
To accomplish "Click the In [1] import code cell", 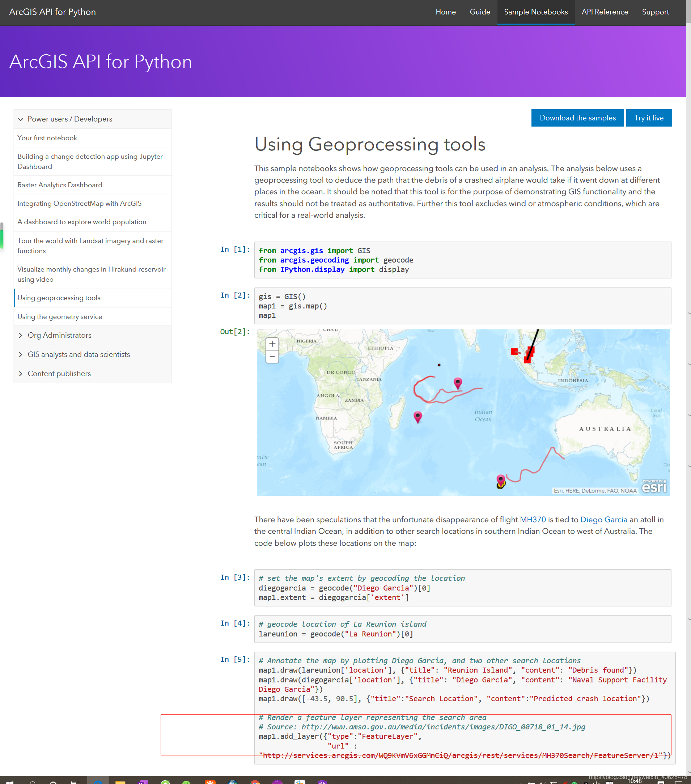I will [462, 260].
